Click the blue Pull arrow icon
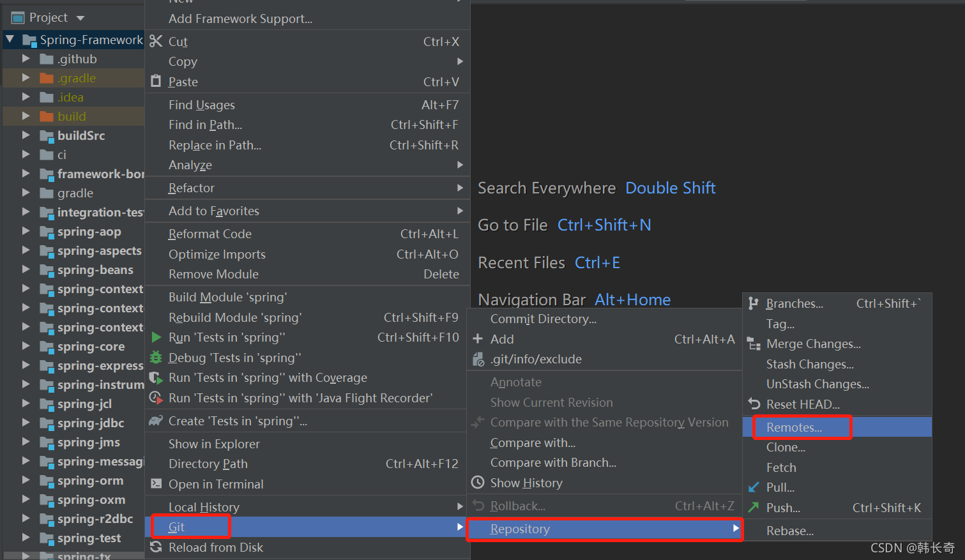Viewport: 965px width, 560px height. (754, 487)
